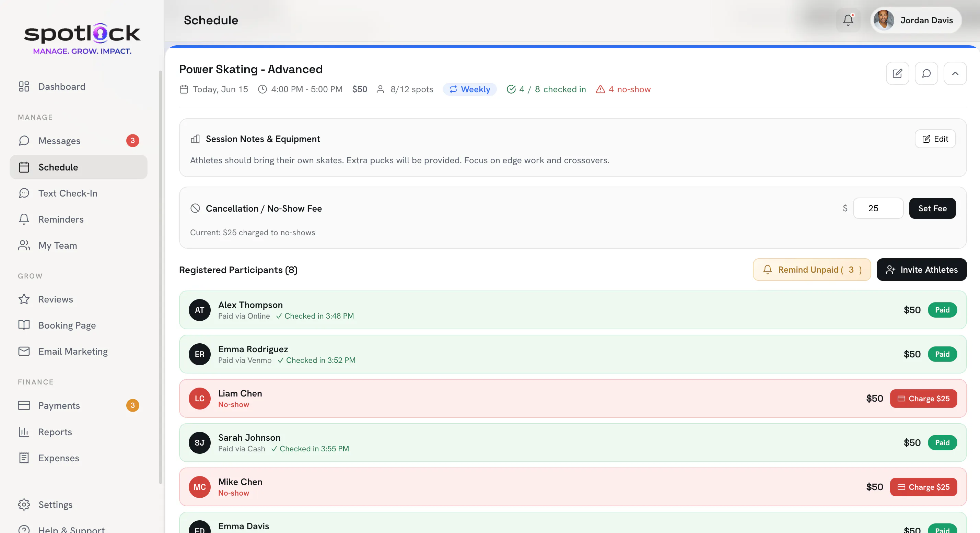Click the SJ avatar for Sarah Johnson
This screenshot has height=533, width=980.
[200, 442]
